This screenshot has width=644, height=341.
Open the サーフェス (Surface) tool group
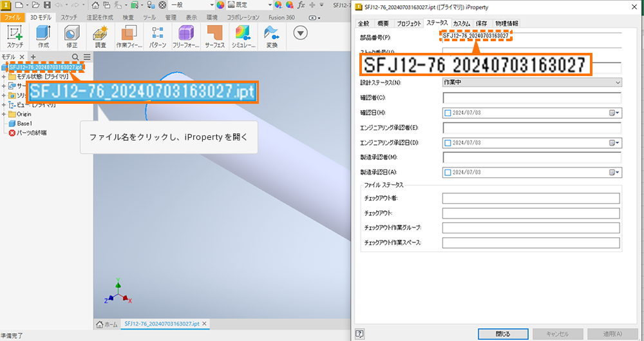pos(215,37)
